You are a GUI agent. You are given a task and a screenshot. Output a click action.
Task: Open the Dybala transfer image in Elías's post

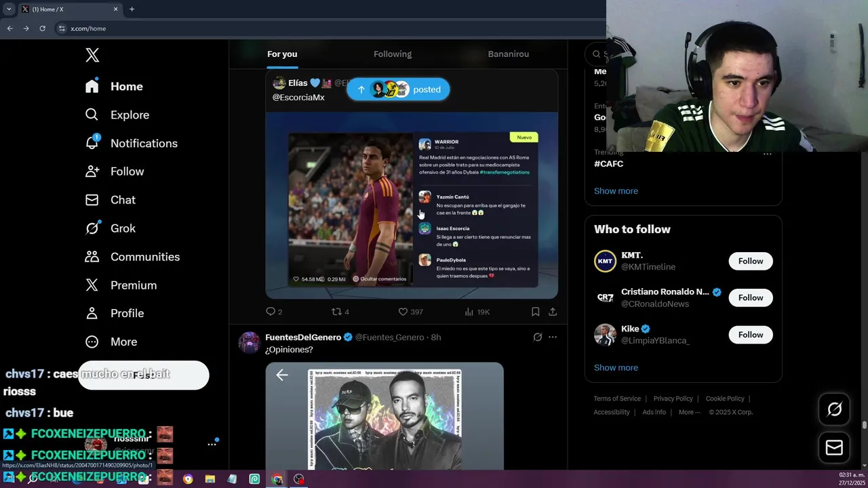pyautogui.click(x=412, y=205)
